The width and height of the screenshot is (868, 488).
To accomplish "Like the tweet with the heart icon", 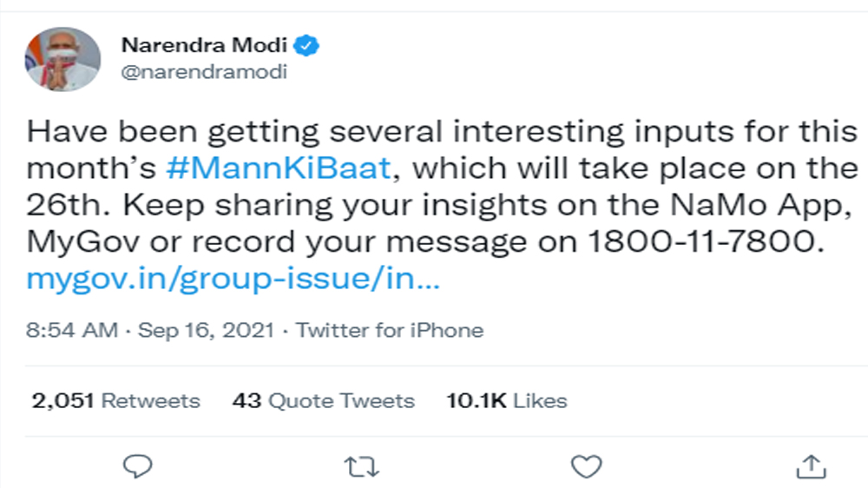I will click(587, 467).
